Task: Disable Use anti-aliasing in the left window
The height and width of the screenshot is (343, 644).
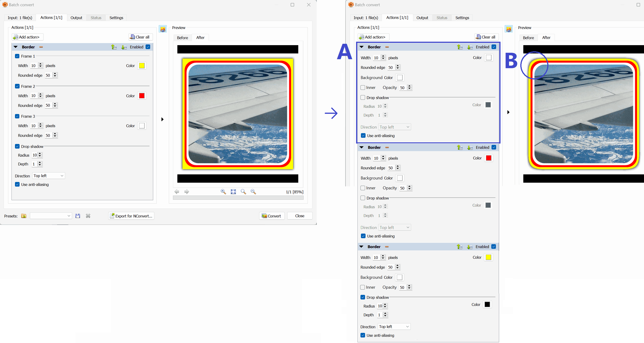Action: 17,185
